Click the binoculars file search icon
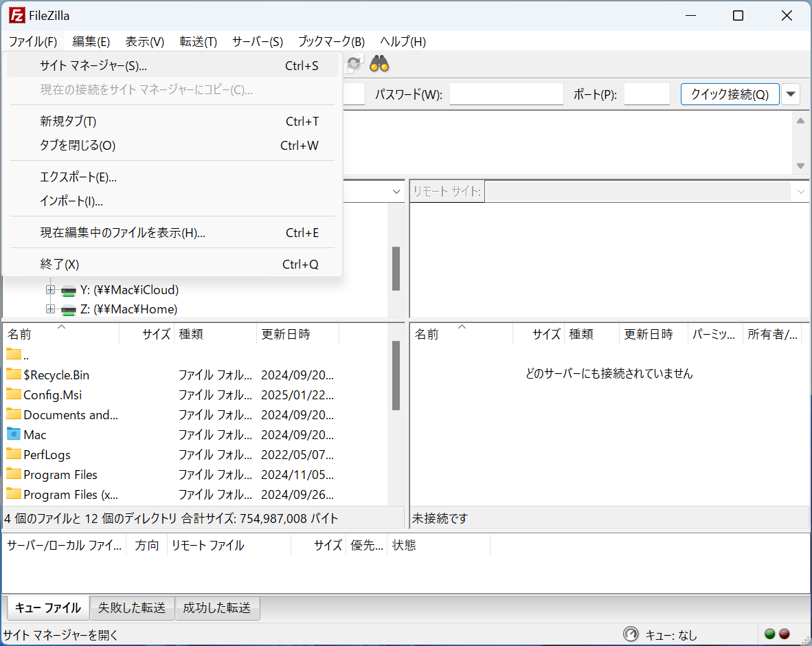The height and width of the screenshot is (646, 812). (x=379, y=64)
